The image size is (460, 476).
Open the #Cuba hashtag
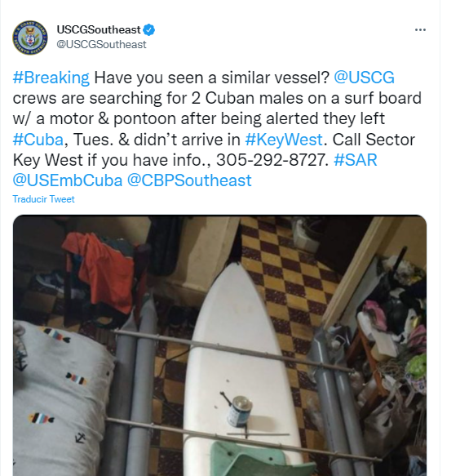(38, 140)
